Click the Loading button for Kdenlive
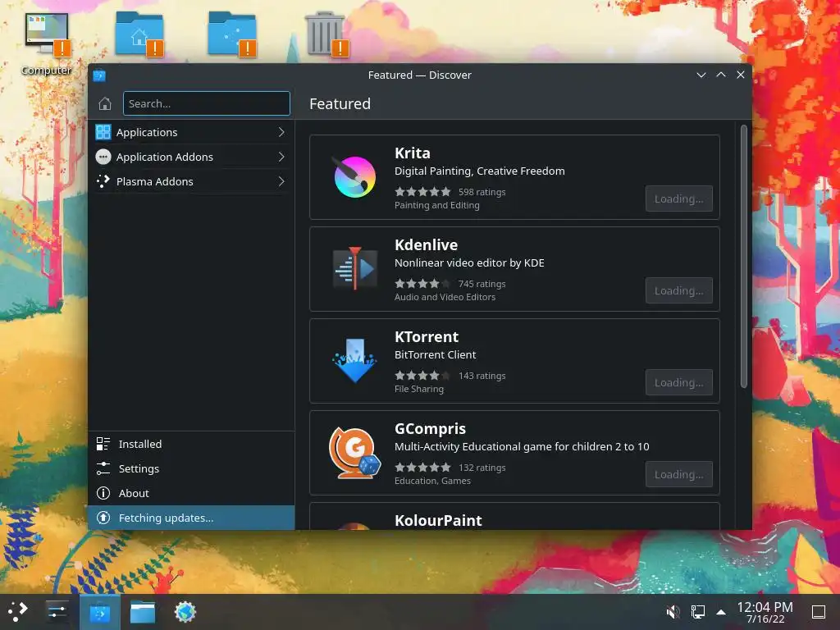840x630 pixels. pos(678,291)
